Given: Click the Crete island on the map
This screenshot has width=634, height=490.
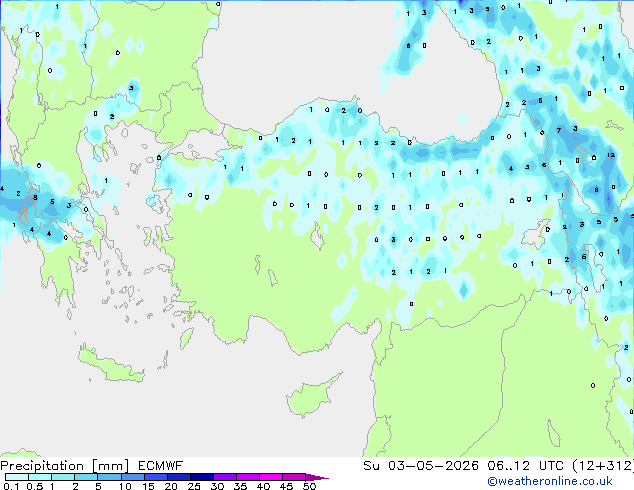Looking at the screenshot, I should pos(110,365).
